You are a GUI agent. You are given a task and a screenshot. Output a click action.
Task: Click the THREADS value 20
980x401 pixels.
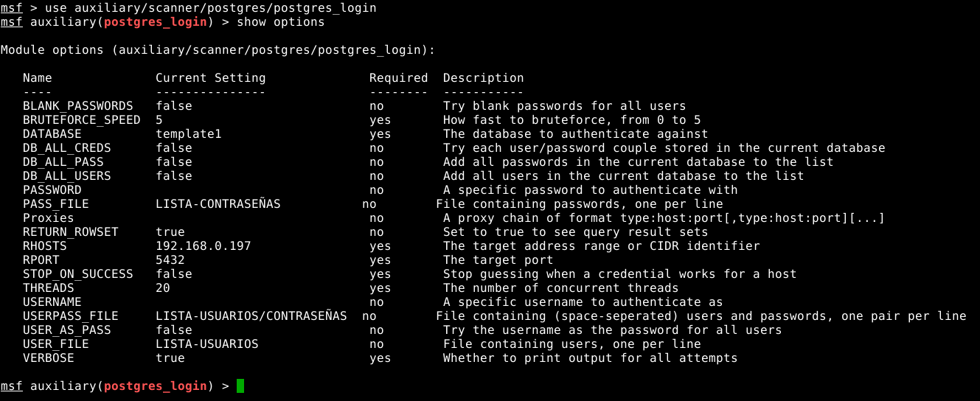click(x=163, y=288)
